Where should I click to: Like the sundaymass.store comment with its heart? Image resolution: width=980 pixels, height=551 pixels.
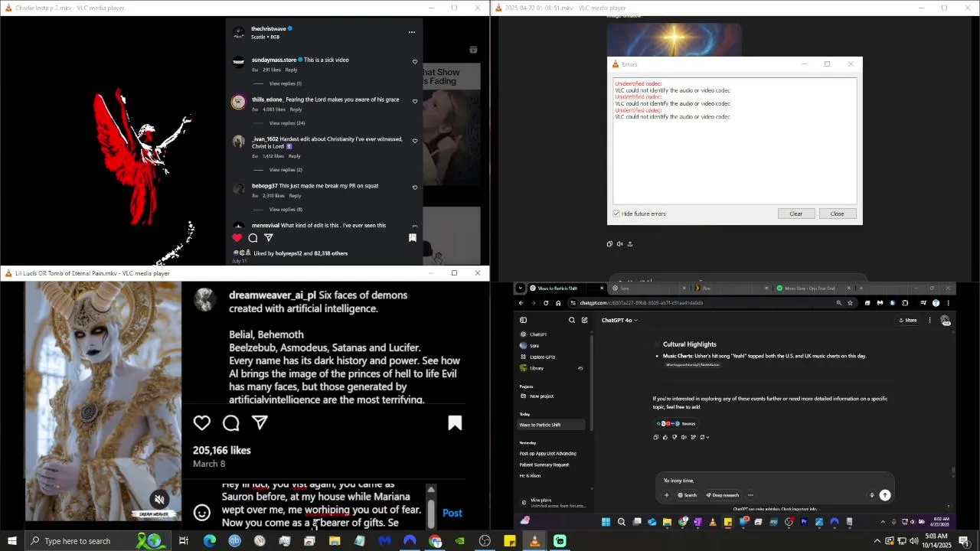pyautogui.click(x=415, y=62)
